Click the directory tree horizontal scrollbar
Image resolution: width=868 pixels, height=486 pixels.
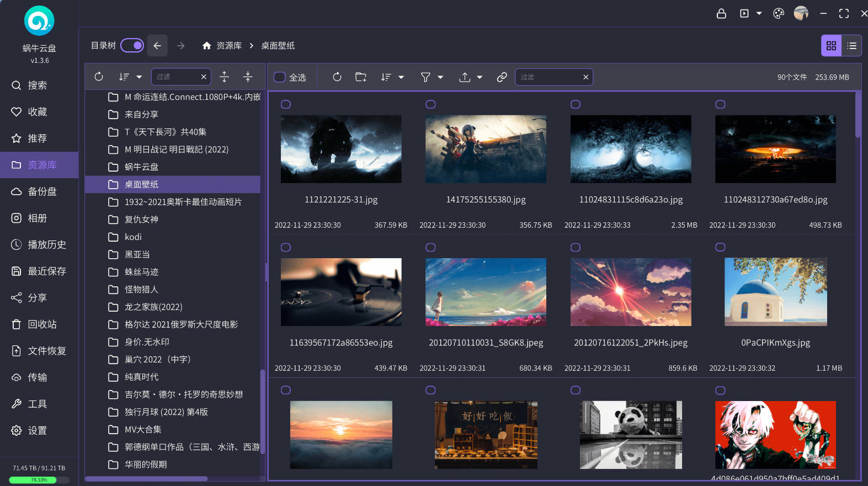147,479
